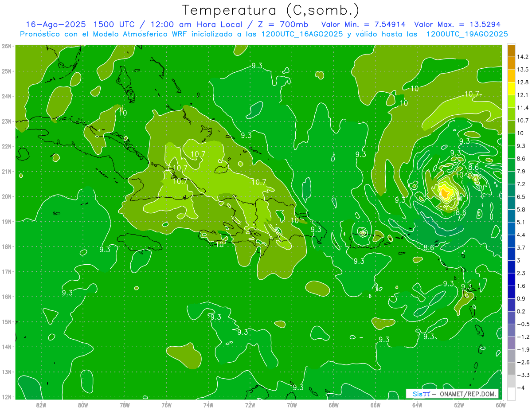This screenshot has height=411, width=532.
Task: Click the '12.1' colorbar label
Action: pos(522,95)
